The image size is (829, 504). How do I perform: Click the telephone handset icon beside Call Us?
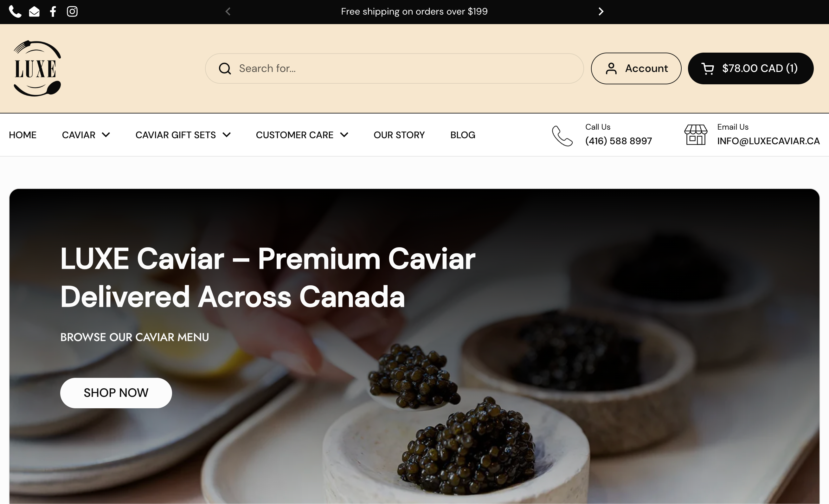[x=562, y=136]
